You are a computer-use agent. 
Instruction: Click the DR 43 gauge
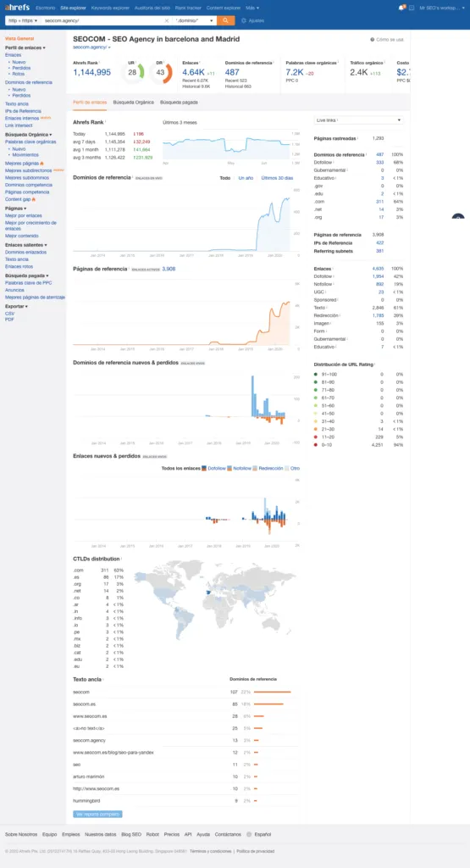(160, 73)
